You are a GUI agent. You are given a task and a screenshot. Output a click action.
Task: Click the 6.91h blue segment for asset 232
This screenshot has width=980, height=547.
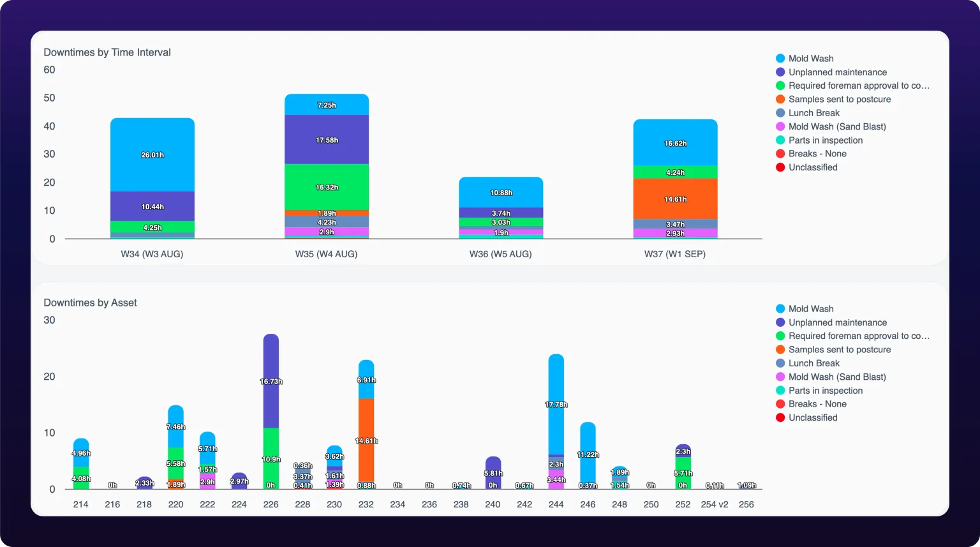click(366, 380)
